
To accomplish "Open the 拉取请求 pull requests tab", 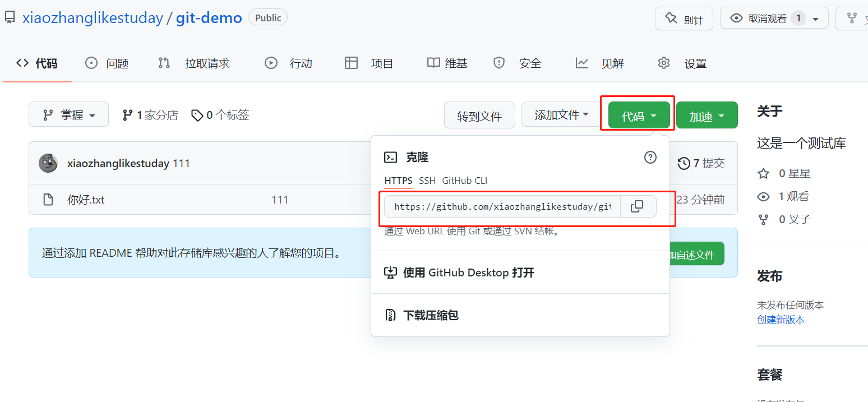I will [194, 63].
